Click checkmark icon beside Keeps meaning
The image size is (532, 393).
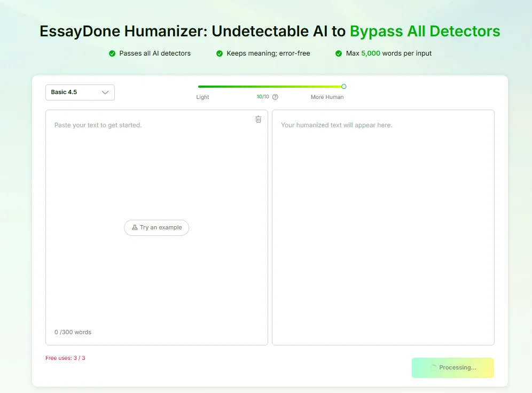point(220,53)
